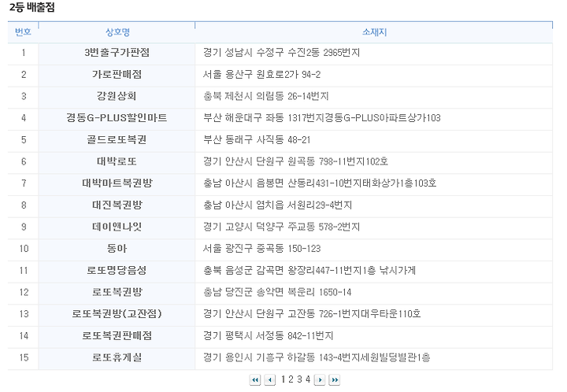Select store name 로또복권판매점
The height and width of the screenshot is (392, 567).
coord(117,335)
